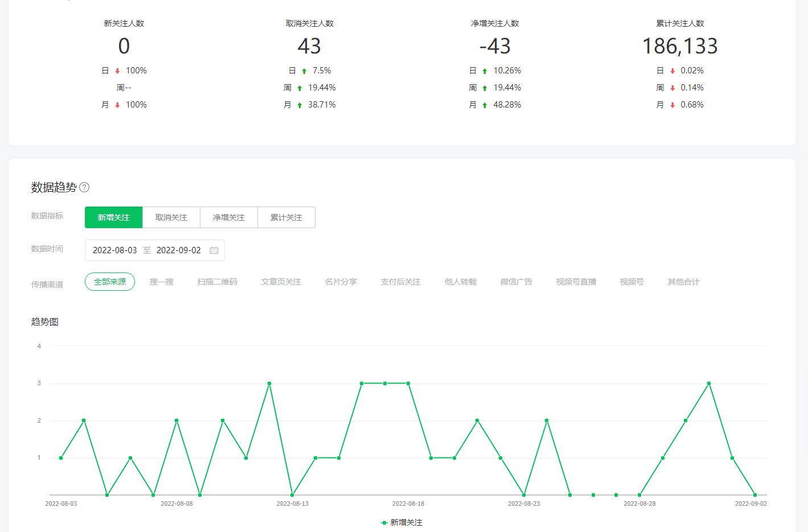Filter by 文章页关注 channel

pos(281,282)
